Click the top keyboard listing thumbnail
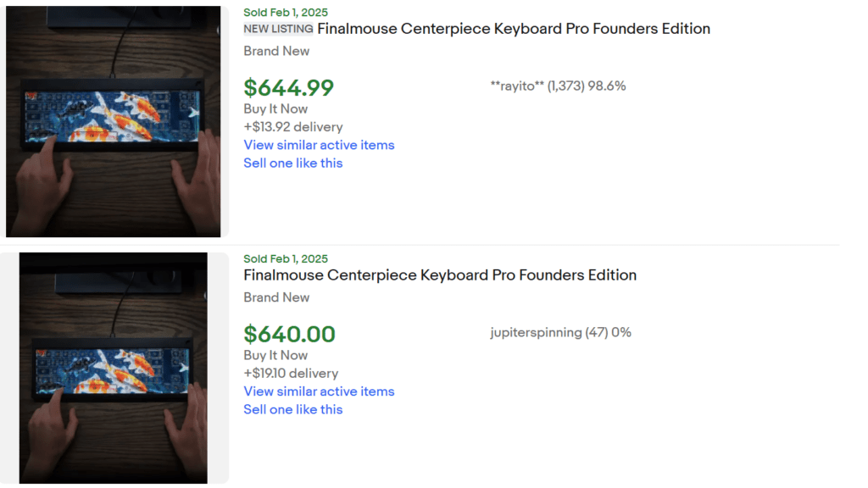Image resolution: width=868 pixels, height=488 pixels. coord(114,119)
